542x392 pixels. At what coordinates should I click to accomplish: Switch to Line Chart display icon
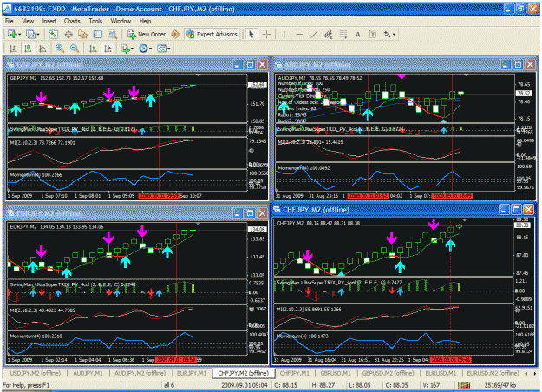pos(42,49)
